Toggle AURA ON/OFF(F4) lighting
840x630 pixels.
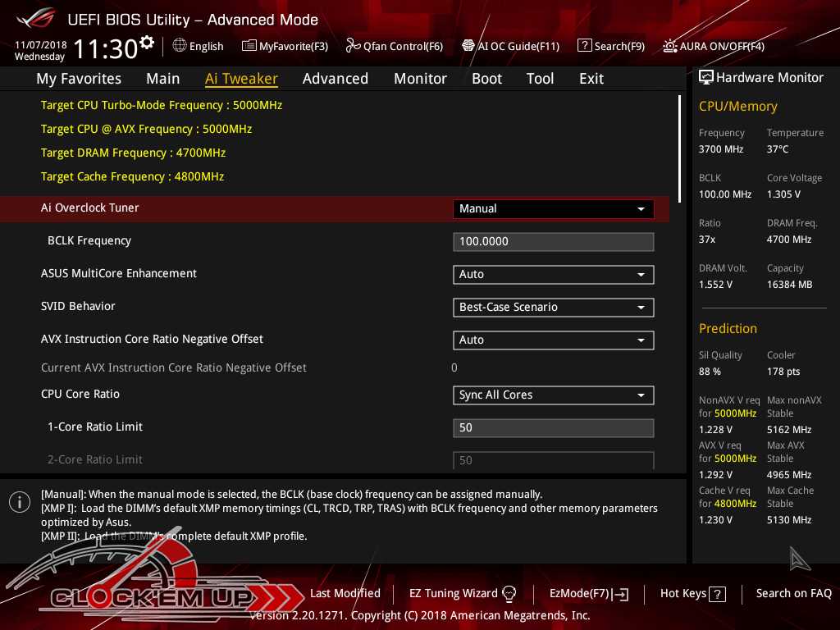(x=714, y=46)
